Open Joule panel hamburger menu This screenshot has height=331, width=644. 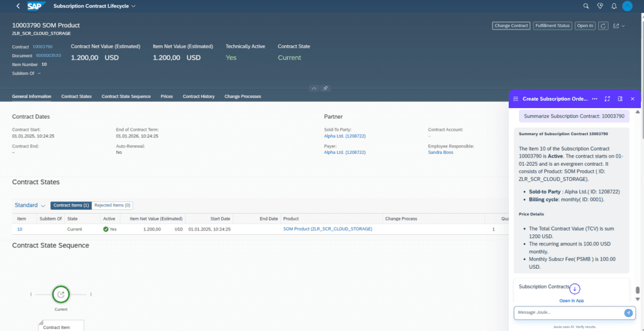click(516, 99)
